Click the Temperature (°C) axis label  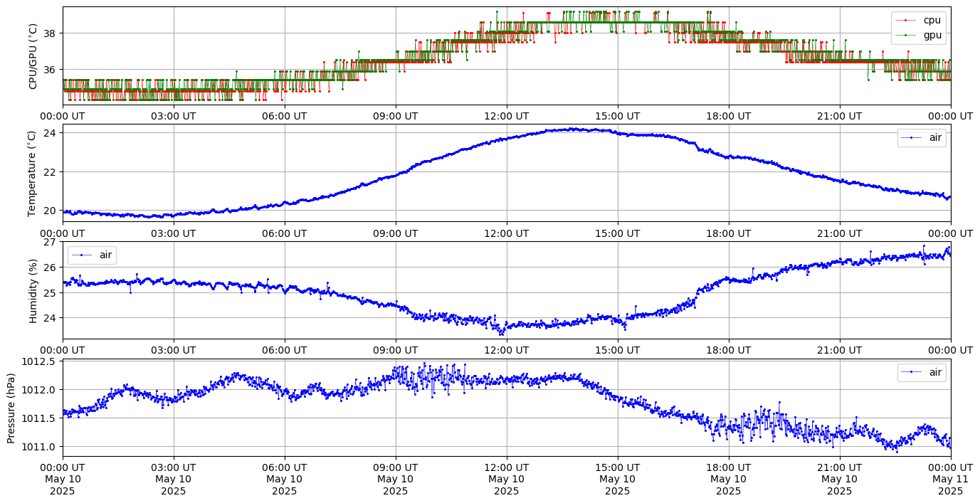33,173
